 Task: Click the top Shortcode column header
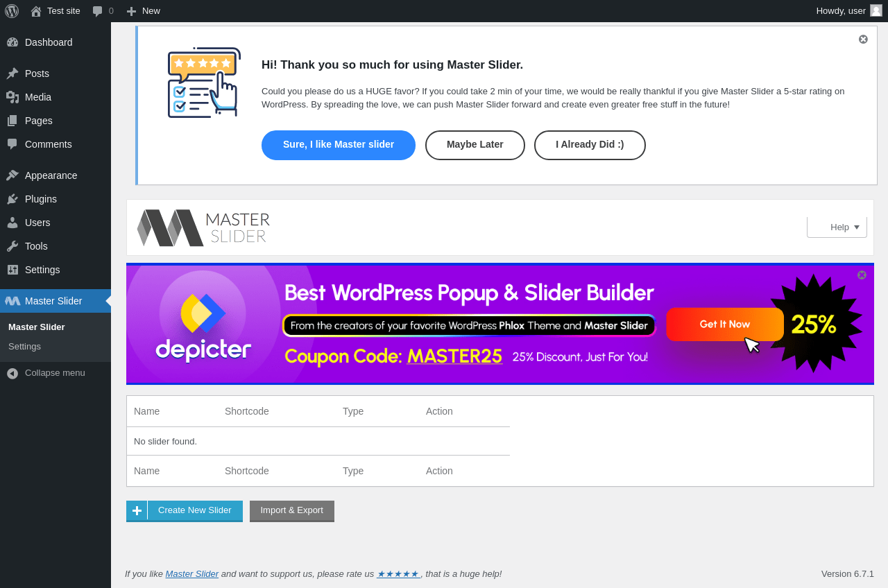pos(247,411)
